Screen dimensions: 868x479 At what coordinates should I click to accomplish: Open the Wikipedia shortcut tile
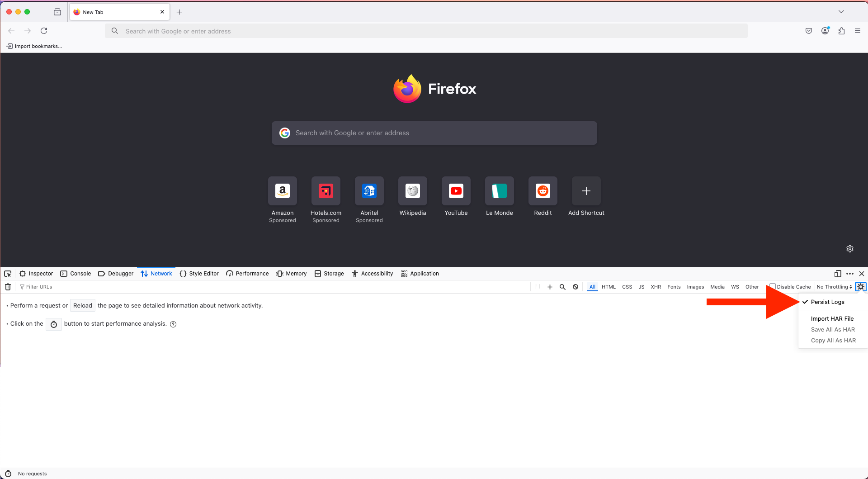[x=413, y=197]
